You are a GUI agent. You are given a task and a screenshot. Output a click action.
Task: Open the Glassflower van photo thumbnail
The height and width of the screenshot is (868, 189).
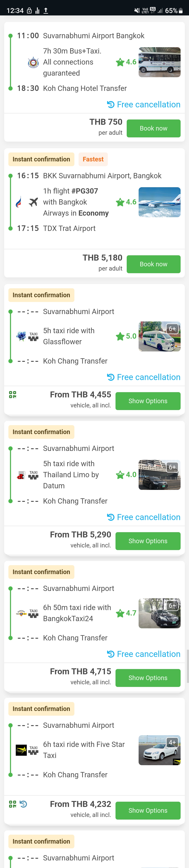159,336
